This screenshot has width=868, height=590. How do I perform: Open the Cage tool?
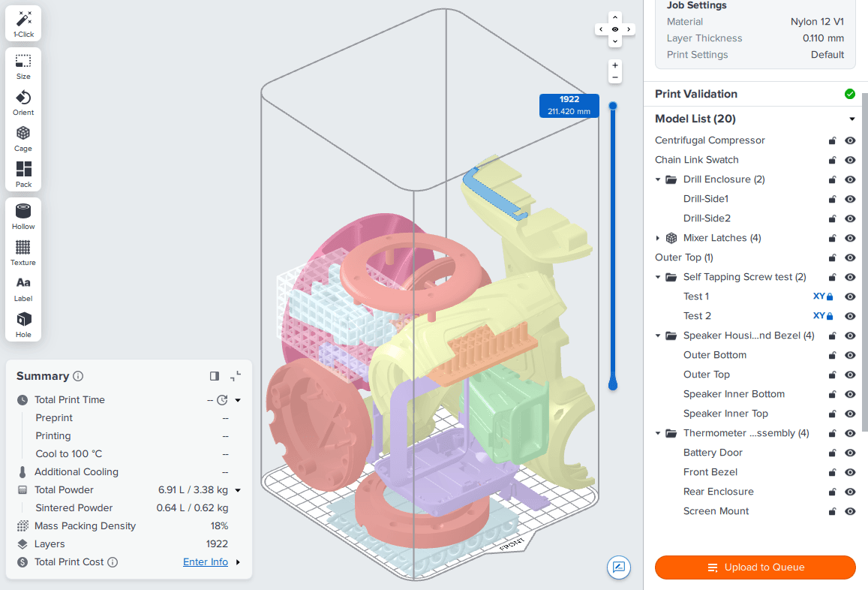tap(23, 138)
